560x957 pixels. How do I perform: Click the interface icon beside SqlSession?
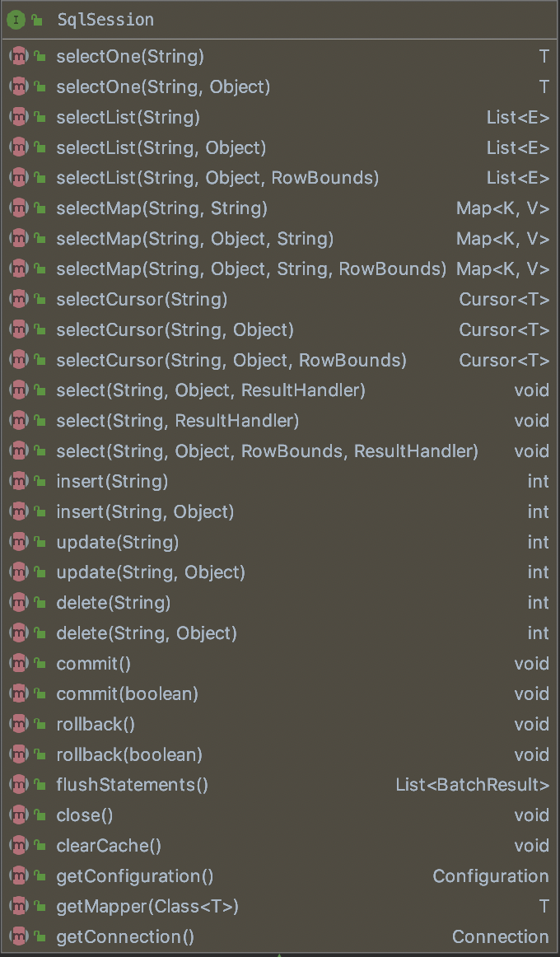pos(16,20)
